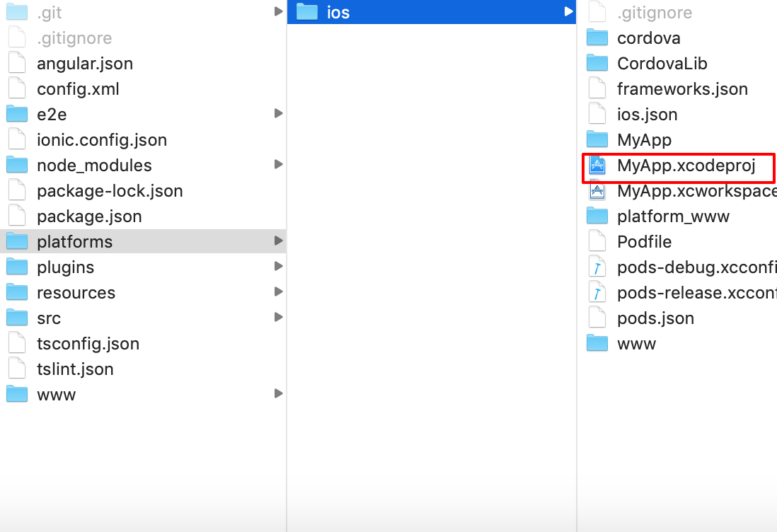Select the platforms folder name

click(74, 242)
